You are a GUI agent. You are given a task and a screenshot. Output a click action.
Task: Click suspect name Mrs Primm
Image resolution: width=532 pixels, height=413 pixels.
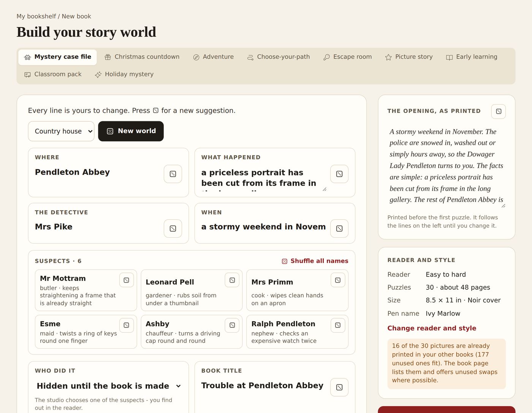point(272,282)
